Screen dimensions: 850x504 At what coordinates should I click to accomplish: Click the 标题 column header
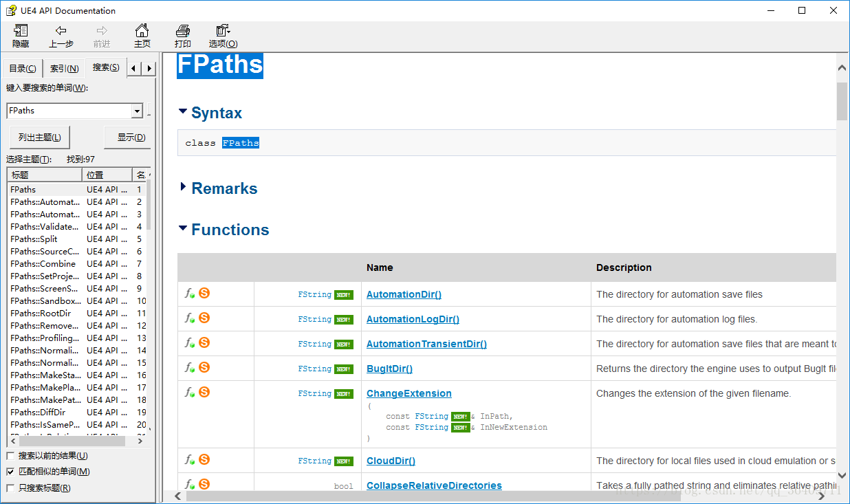(x=45, y=175)
